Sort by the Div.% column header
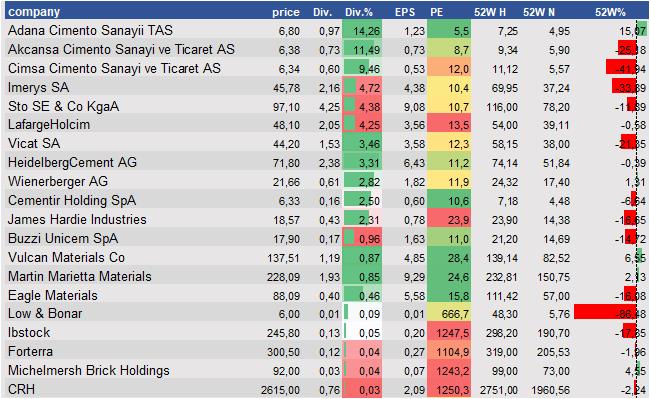This screenshot has height=399, width=650. click(359, 12)
